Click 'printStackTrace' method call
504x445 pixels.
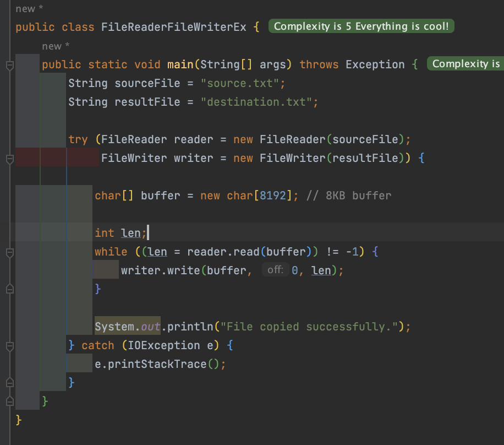click(x=157, y=364)
